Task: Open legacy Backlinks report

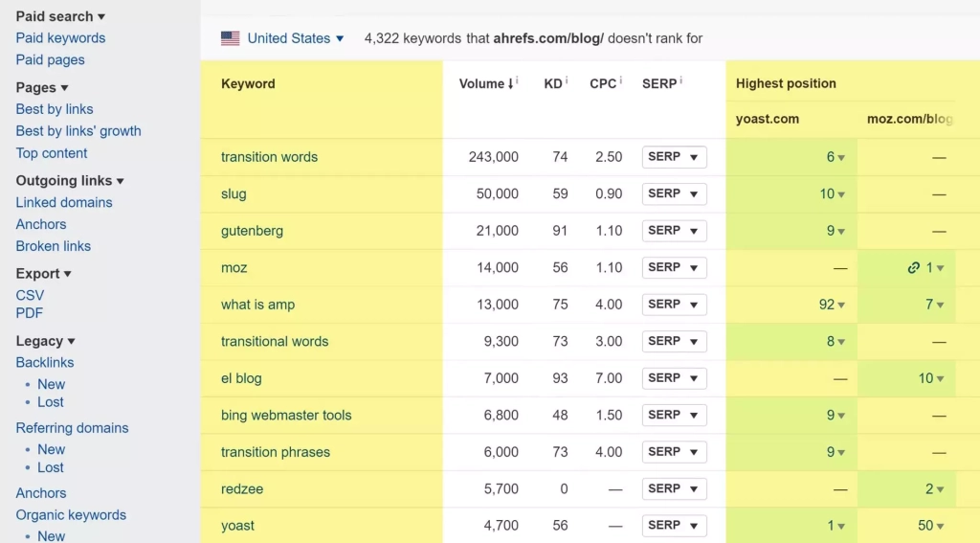Action: coord(44,363)
